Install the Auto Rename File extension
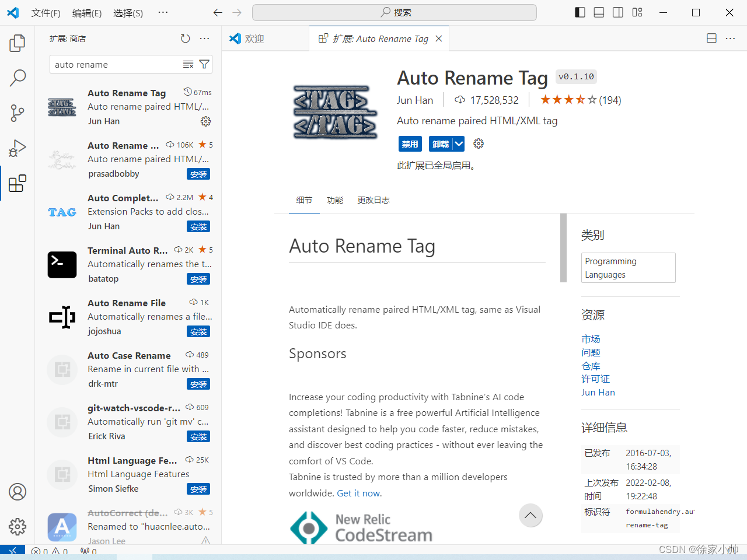This screenshot has width=747, height=560. (198, 331)
